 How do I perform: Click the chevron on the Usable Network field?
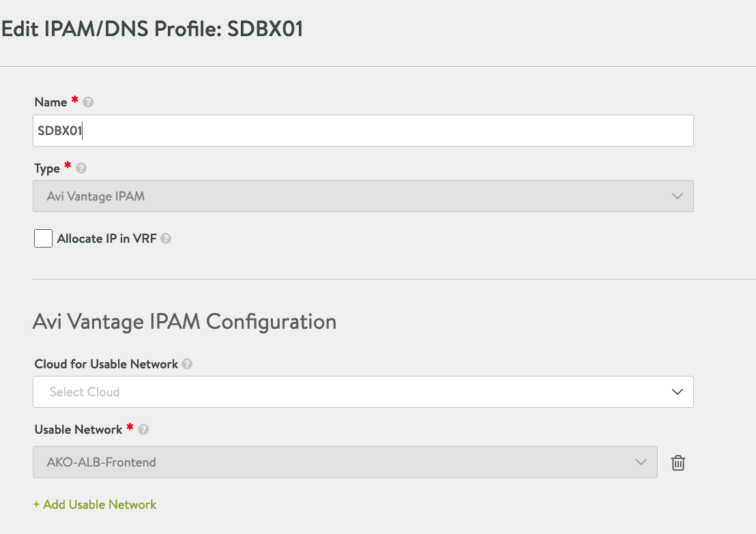pyautogui.click(x=641, y=462)
